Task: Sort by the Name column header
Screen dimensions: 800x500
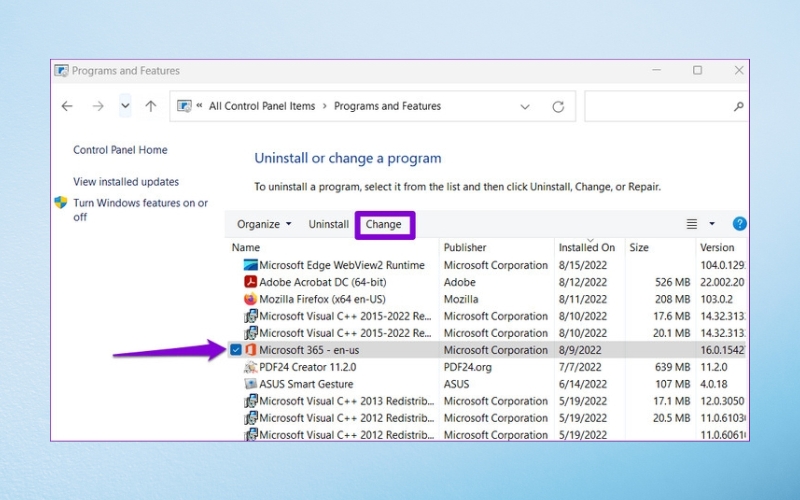Action: 246,247
